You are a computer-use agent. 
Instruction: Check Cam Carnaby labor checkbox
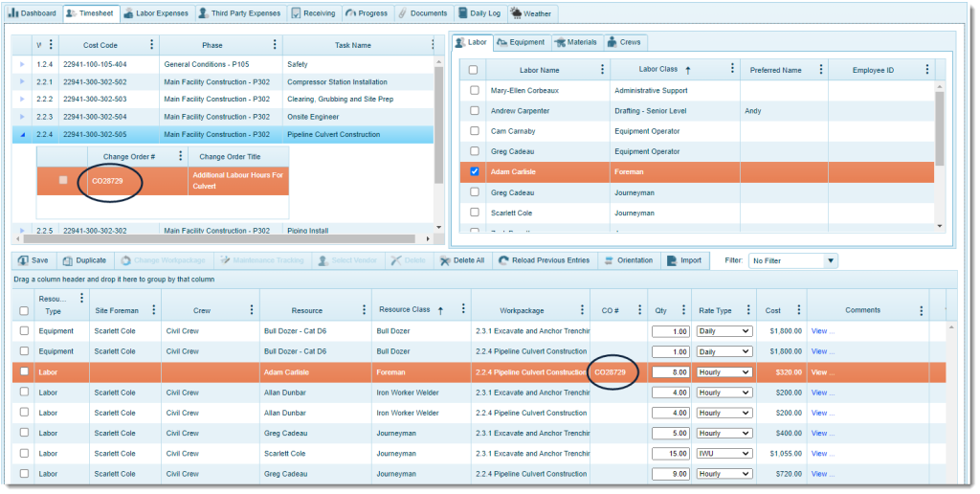click(x=475, y=131)
